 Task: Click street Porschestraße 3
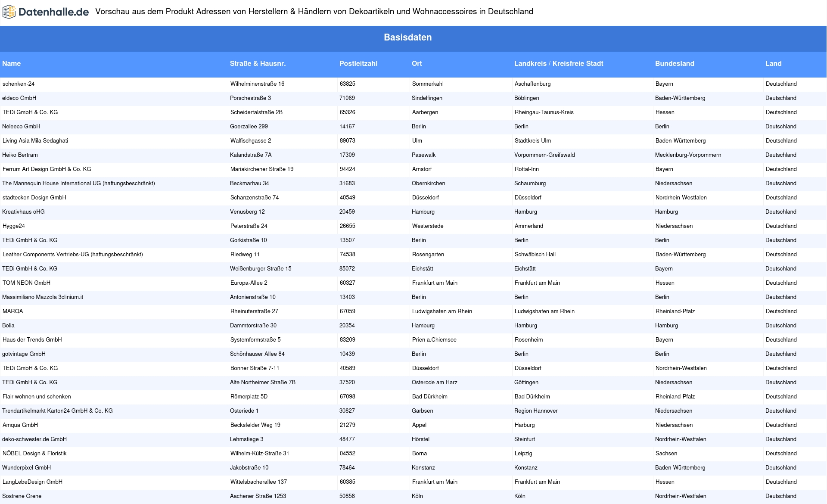[250, 98]
